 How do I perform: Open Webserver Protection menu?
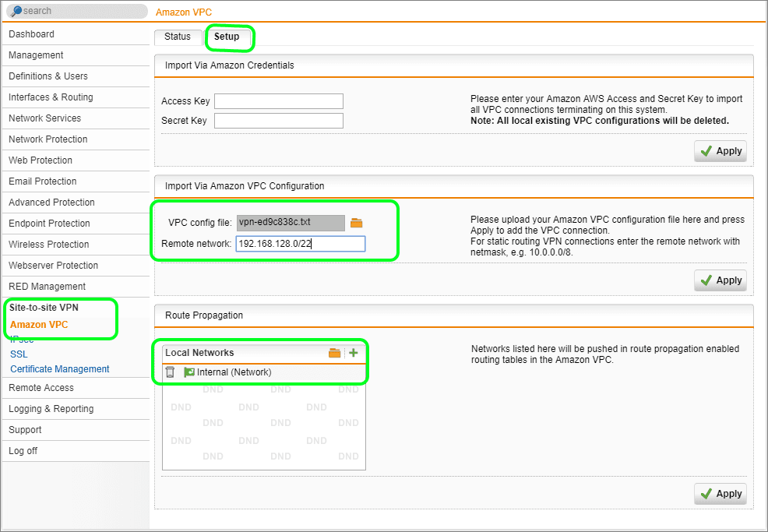pyautogui.click(x=76, y=266)
